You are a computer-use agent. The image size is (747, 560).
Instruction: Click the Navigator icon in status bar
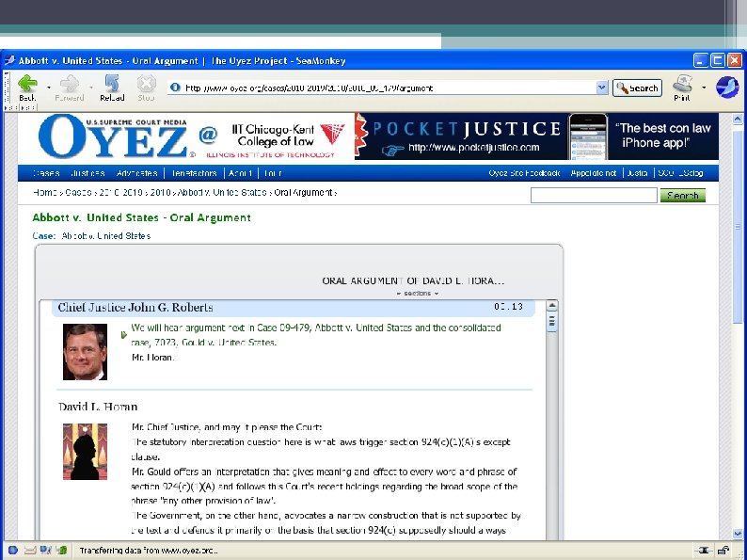[13, 550]
